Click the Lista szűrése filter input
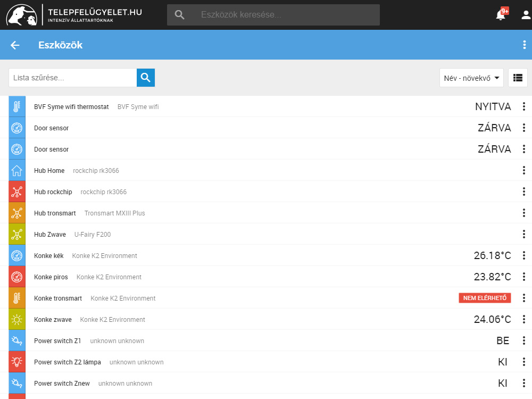532x399 pixels. click(72, 78)
